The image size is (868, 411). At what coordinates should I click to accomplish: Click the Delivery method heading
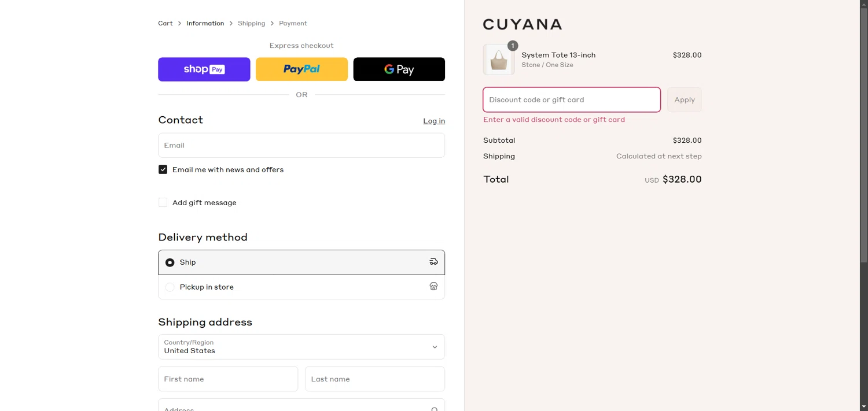tap(203, 237)
